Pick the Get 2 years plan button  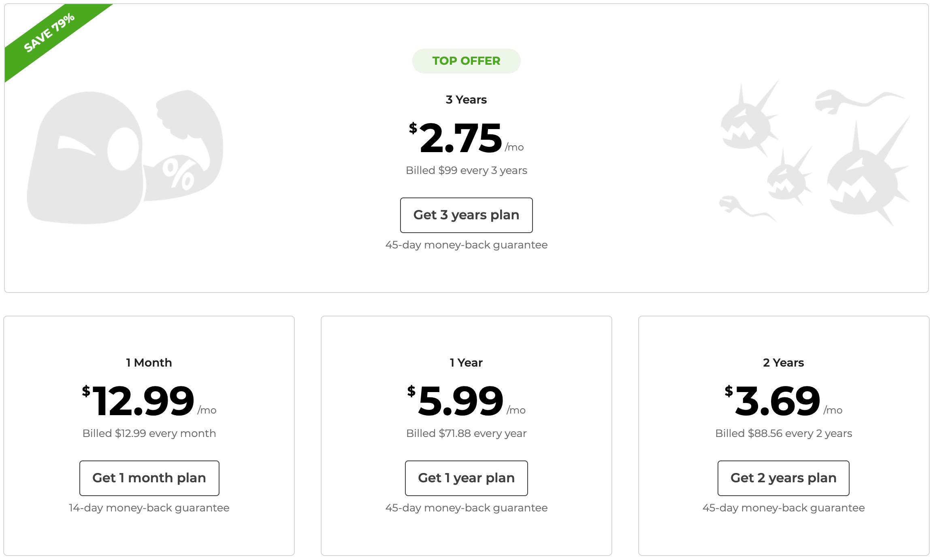[x=783, y=478]
